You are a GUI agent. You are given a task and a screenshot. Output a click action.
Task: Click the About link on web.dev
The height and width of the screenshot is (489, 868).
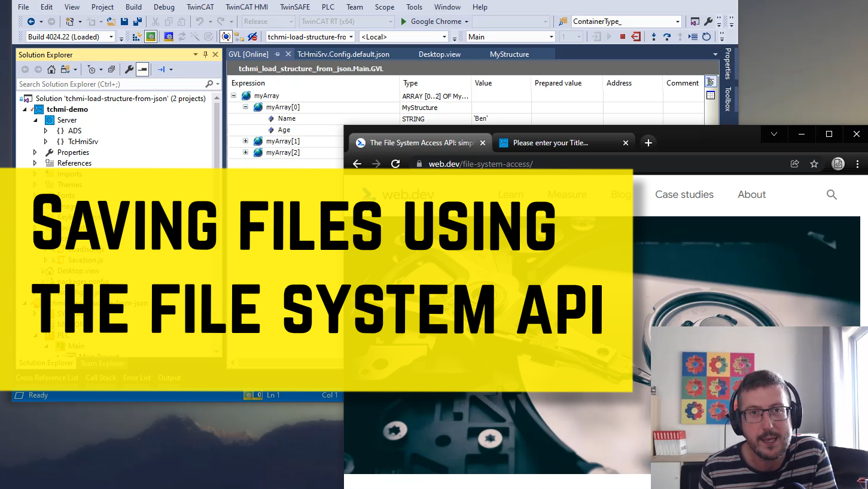[752, 194]
